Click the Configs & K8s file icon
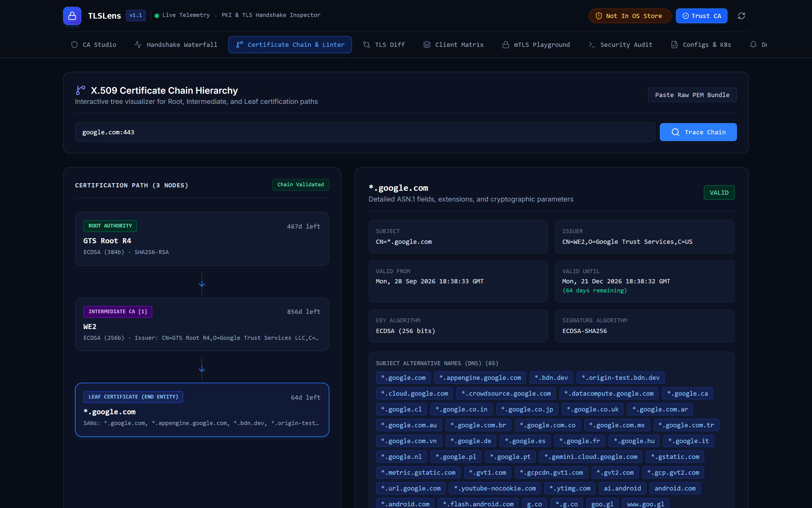This screenshot has width=812, height=508. coord(674,45)
